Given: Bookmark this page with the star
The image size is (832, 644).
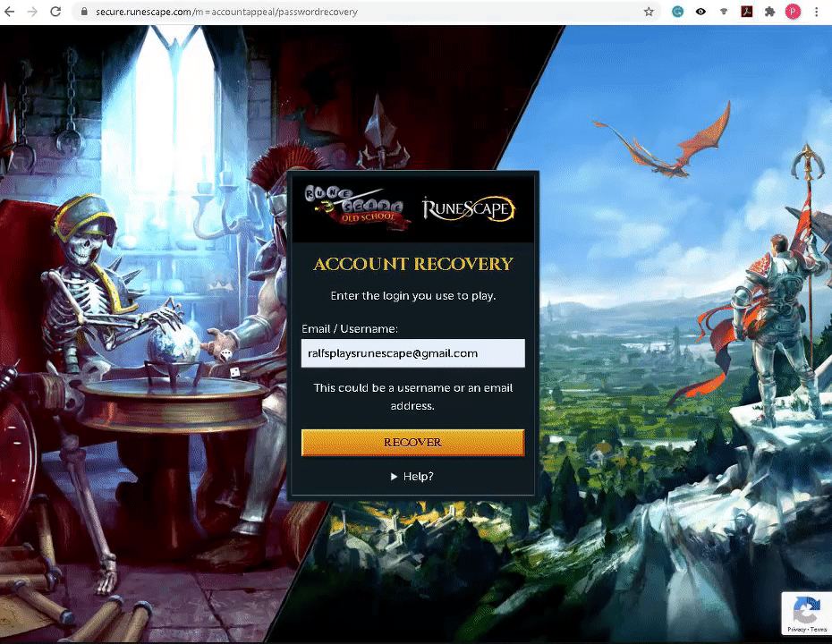Looking at the screenshot, I should (x=649, y=12).
